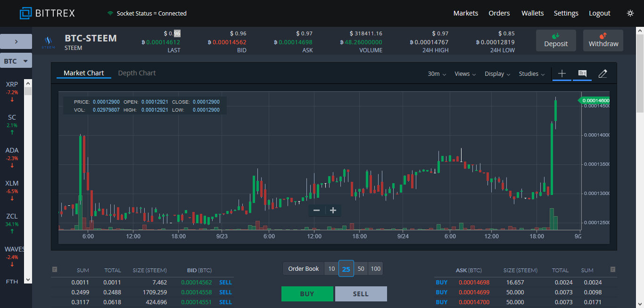This screenshot has height=308, width=644.
Task: Set order book depth to 25
Action: pos(346,269)
